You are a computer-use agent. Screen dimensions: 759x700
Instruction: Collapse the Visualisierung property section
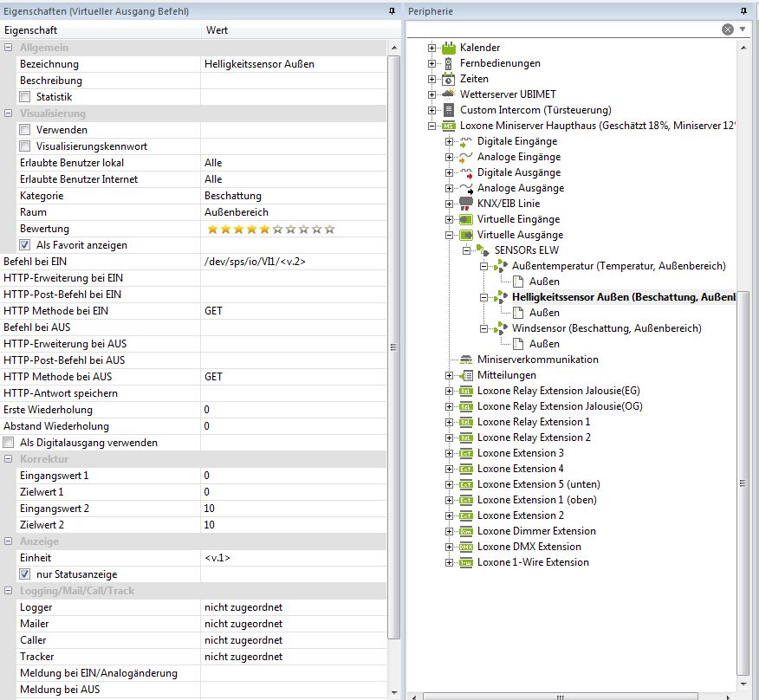coord(9,113)
